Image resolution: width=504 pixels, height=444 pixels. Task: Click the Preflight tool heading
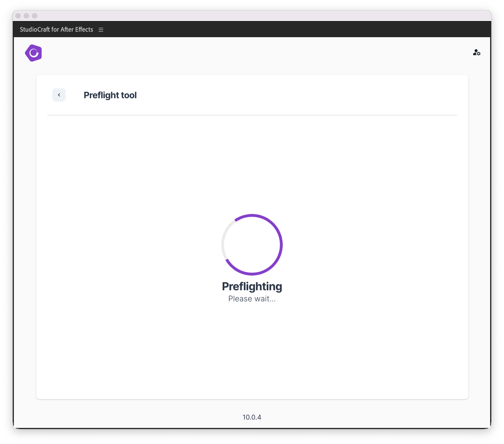pos(110,95)
